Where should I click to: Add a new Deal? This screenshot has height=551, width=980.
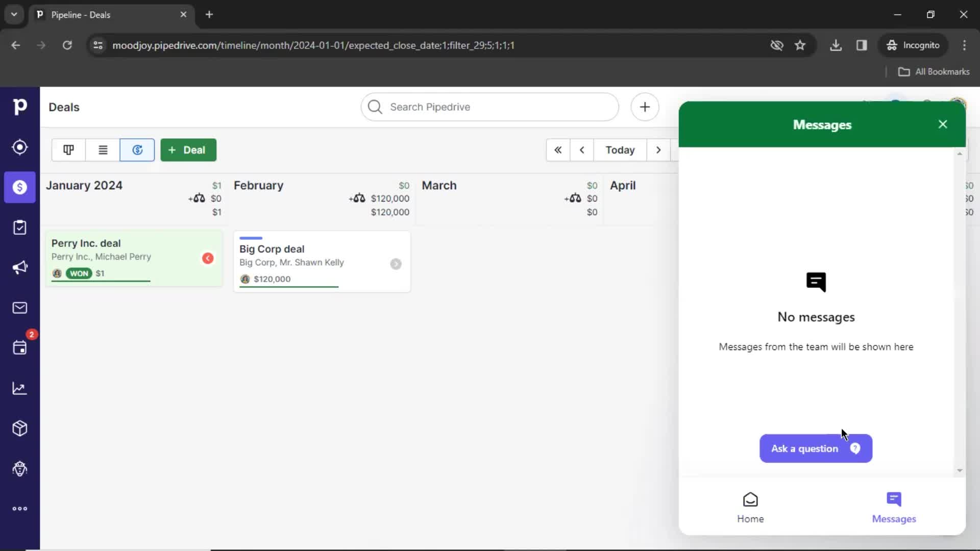coord(188,150)
